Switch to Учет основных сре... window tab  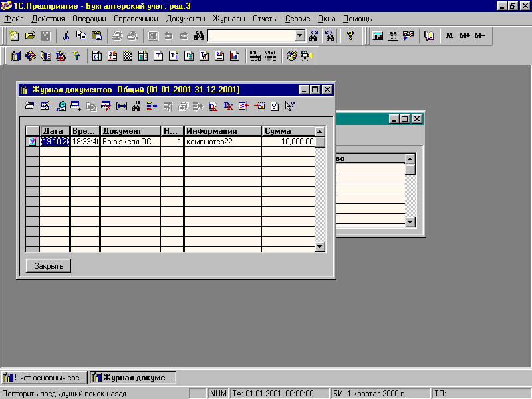click(x=45, y=378)
